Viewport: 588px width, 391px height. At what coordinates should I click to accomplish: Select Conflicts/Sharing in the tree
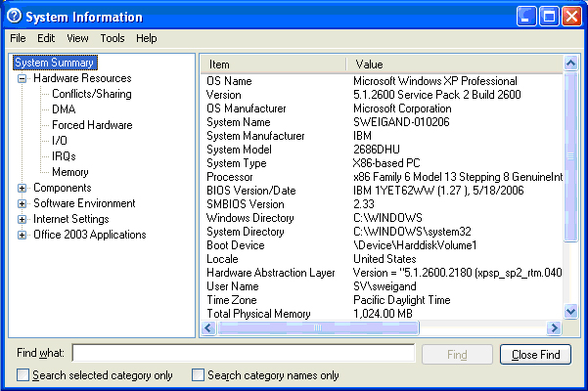[x=92, y=94]
